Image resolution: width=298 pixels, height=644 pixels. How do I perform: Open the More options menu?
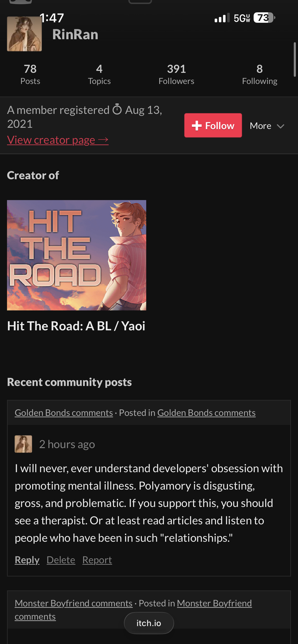[267, 126]
